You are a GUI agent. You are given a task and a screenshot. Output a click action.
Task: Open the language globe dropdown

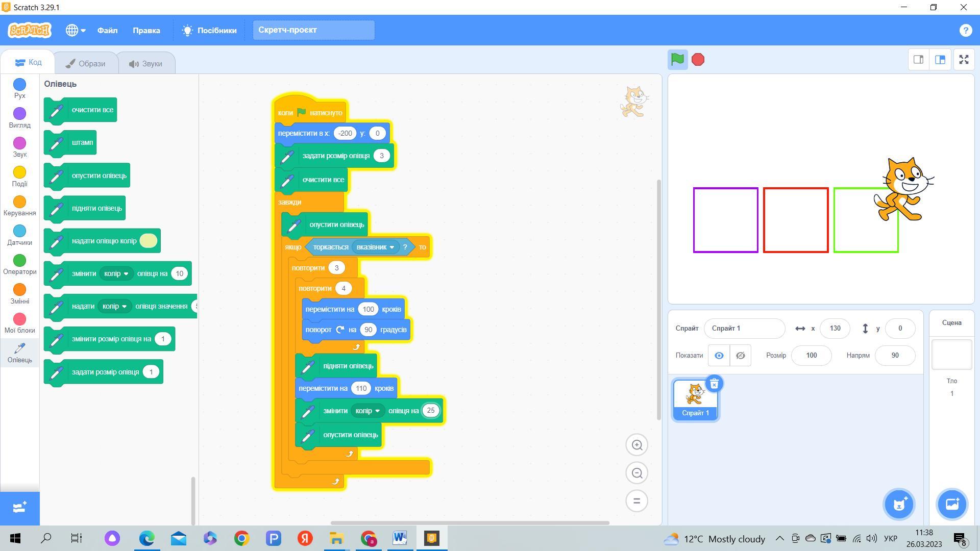[x=75, y=30]
